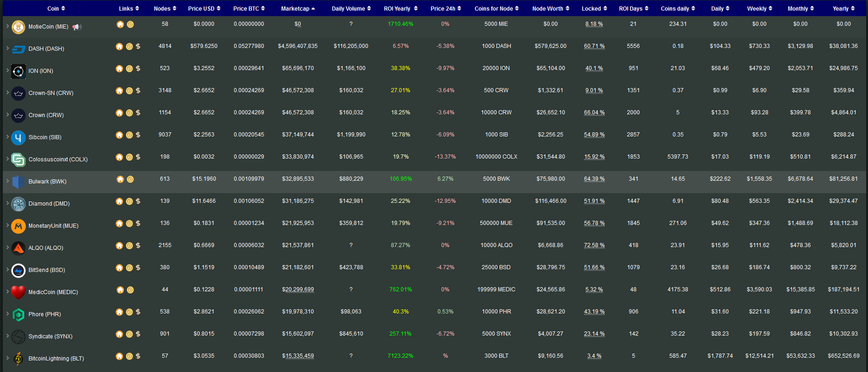
Task: Sort by ROI Yearly header
Action: [401, 8]
